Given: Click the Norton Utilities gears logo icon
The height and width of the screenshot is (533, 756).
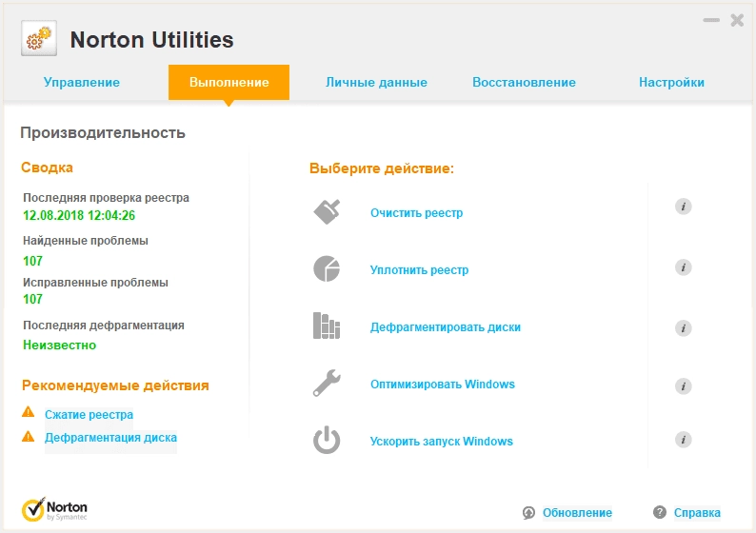Looking at the screenshot, I should [39, 38].
